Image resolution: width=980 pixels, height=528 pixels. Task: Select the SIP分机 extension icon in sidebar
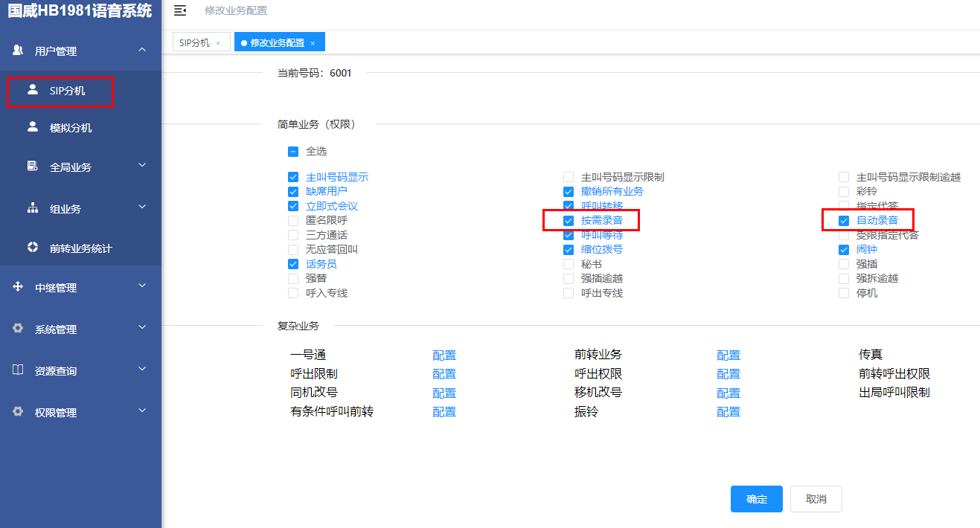(x=33, y=91)
